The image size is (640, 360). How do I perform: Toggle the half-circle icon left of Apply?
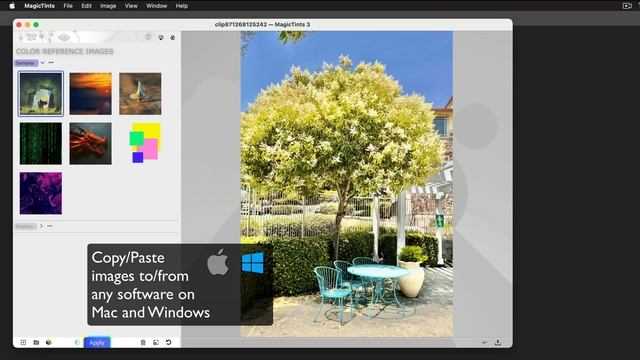[78, 342]
